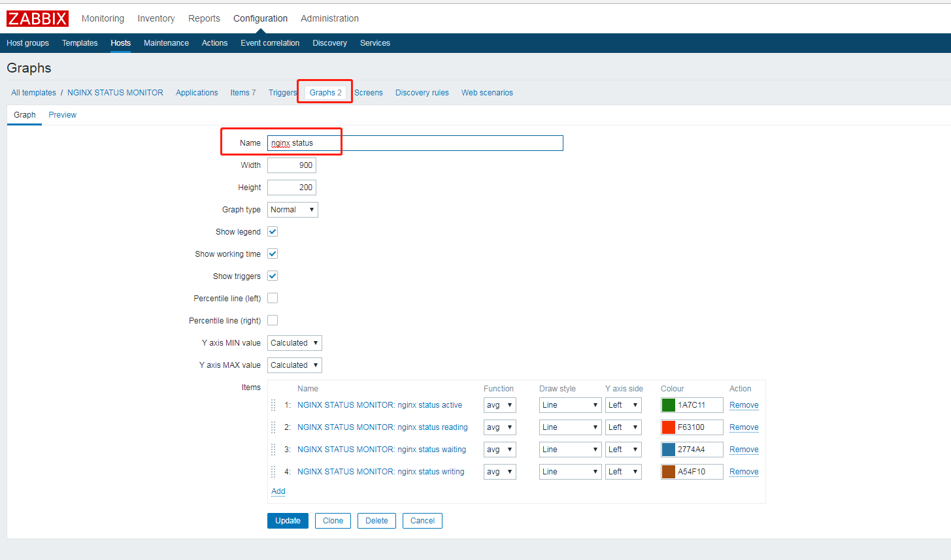This screenshot has height=560, width=951.
Task: Open Function dropdown for nginx status active
Action: pos(500,405)
